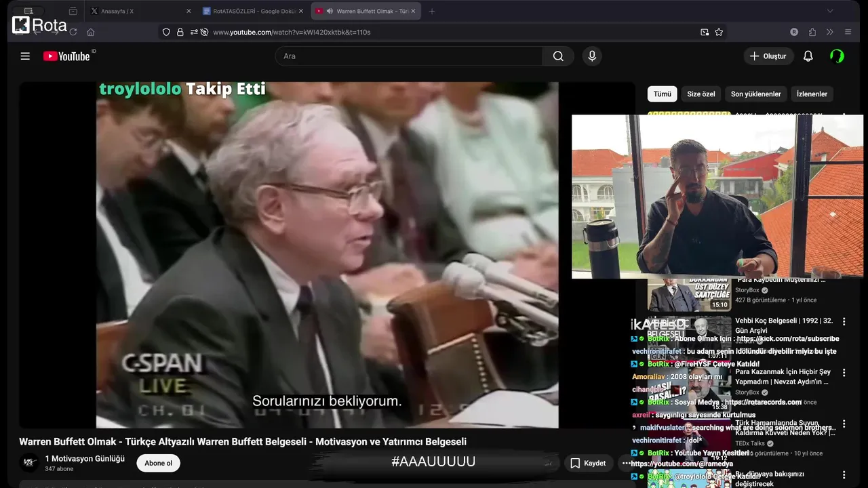Screen dimensions: 868x488
Task: Open menu dots for Türk Hamamlarında video
Action: pyautogui.click(x=844, y=424)
